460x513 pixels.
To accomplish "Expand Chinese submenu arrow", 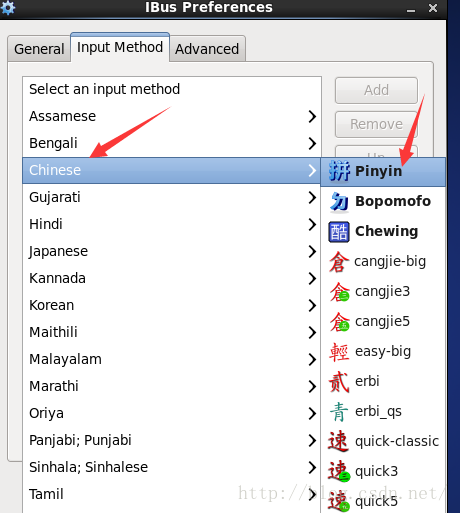I will click(x=312, y=170).
